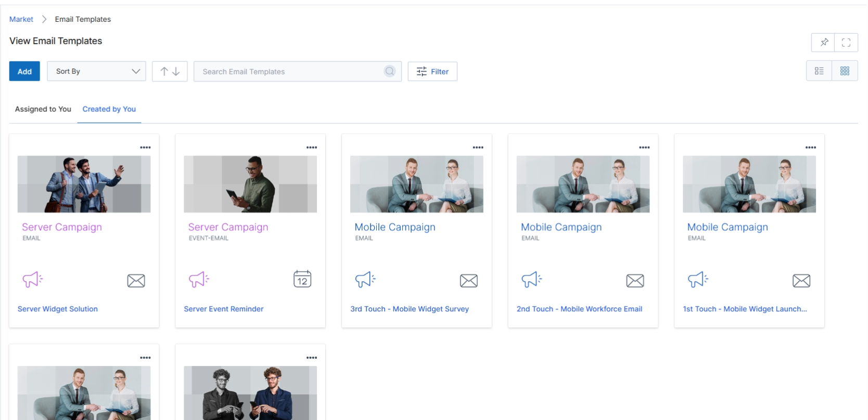Image resolution: width=868 pixels, height=420 pixels.
Task: Click the Add button
Action: 24,71
